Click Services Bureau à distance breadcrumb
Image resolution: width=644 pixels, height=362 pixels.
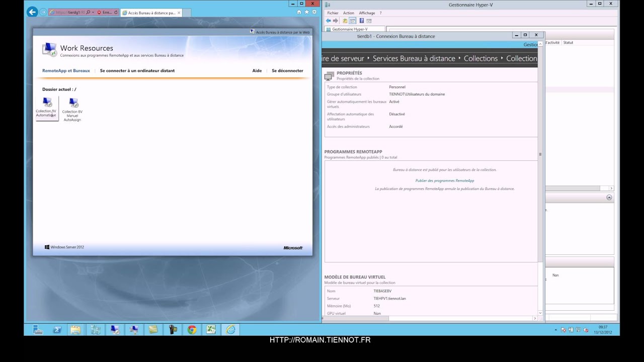tap(414, 58)
